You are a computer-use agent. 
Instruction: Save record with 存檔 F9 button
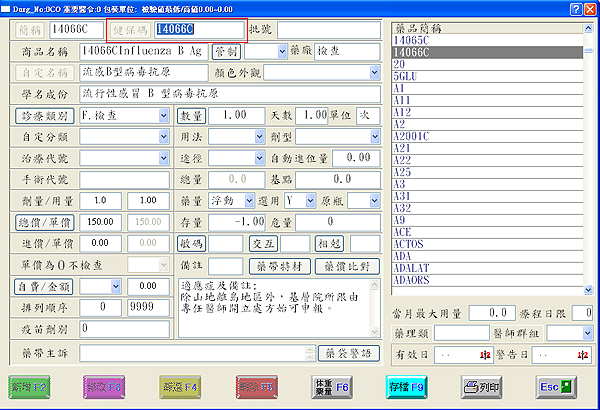409,384
